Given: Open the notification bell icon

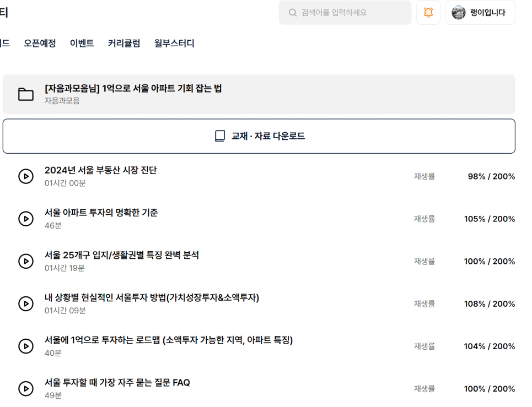Looking at the screenshot, I should tap(428, 13).
